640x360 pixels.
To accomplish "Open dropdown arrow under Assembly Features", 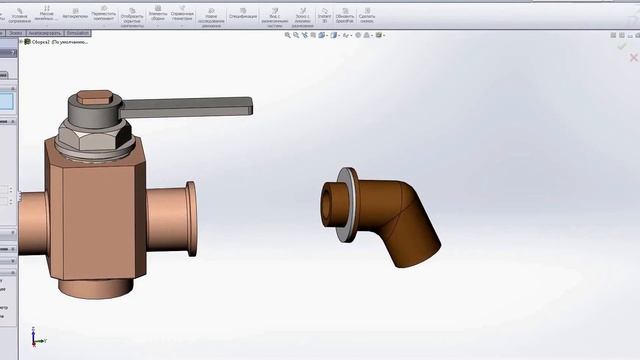I will pos(158,25).
